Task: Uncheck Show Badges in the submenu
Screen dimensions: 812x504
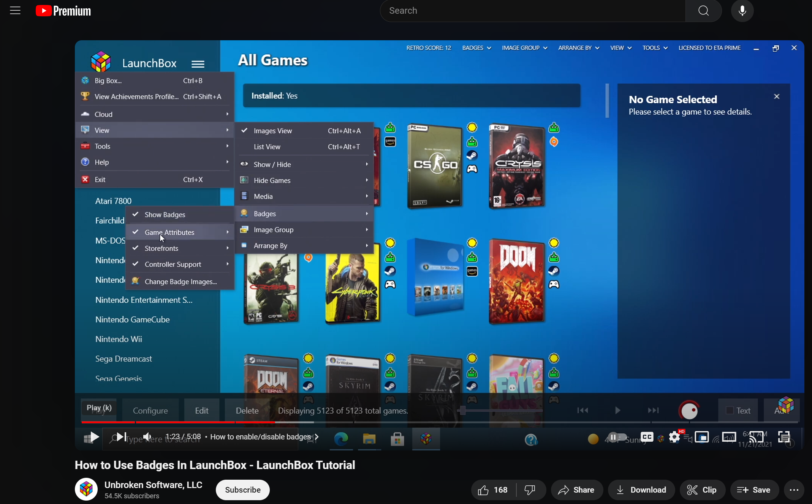Action: pyautogui.click(x=180, y=215)
